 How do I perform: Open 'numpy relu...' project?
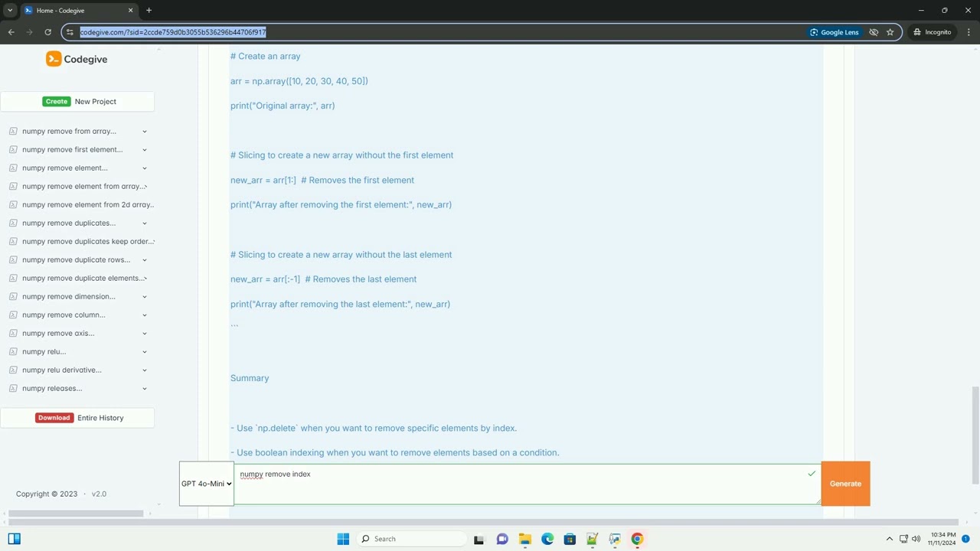pyautogui.click(x=44, y=351)
